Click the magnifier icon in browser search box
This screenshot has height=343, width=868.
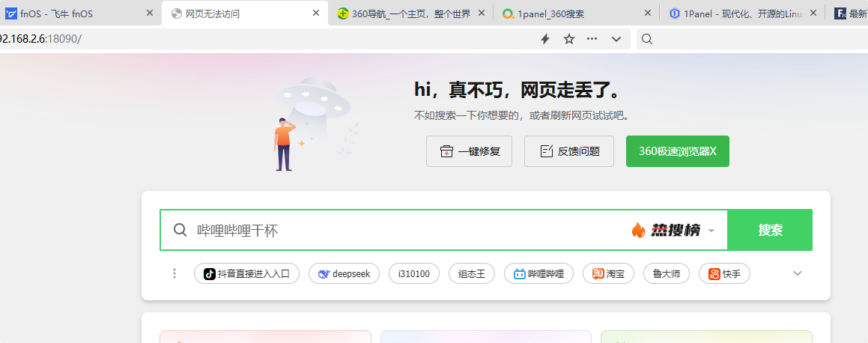pos(647,39)
